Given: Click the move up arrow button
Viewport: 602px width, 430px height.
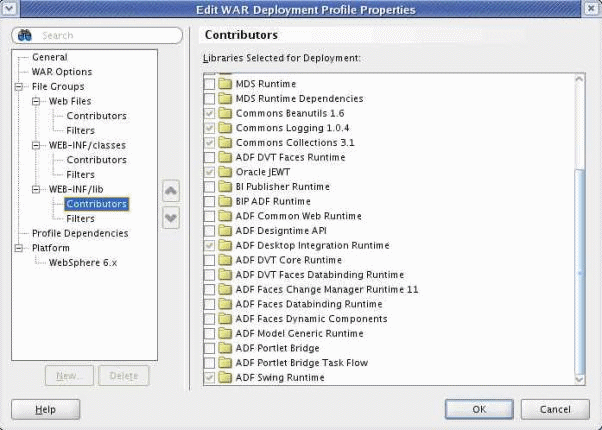Looking at the screenshot, I should point(171,191).
